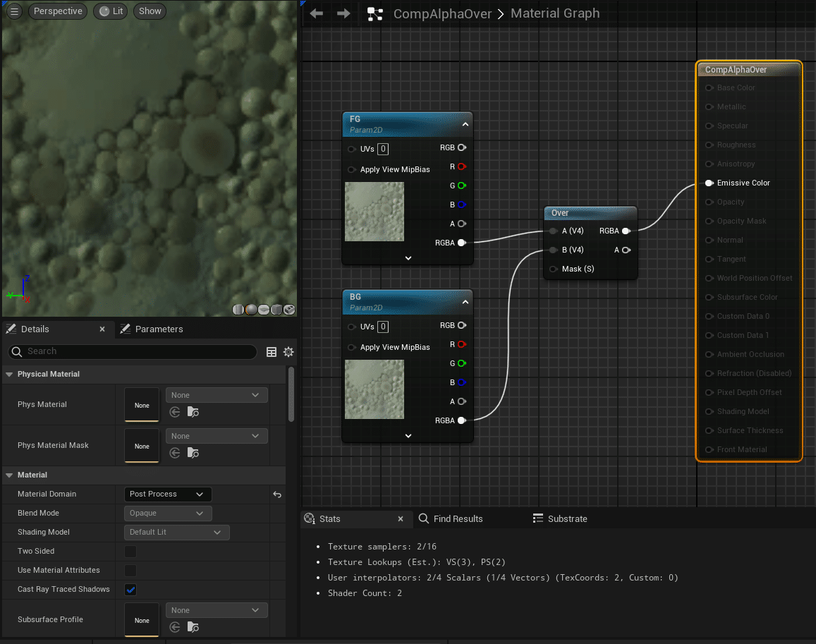Image resolution: width=816 pixels, height=644 pixels.
Task: Open the Find Results tab
Action: 451,519
